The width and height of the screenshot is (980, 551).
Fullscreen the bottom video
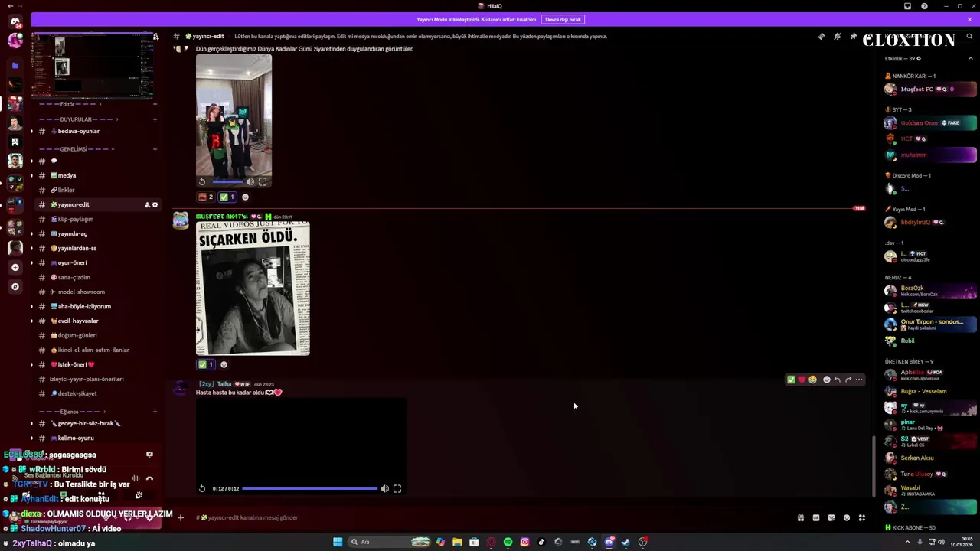pos(397,488)
